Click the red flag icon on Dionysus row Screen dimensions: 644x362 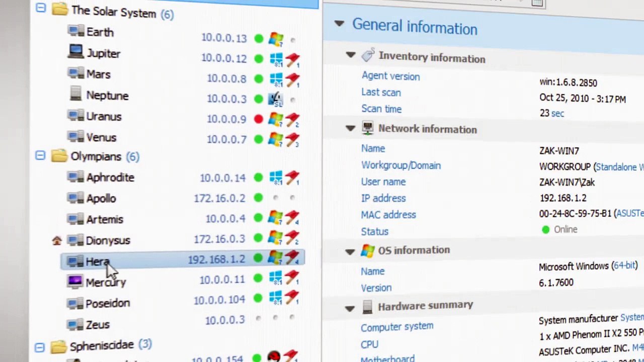tap(292, 238)
